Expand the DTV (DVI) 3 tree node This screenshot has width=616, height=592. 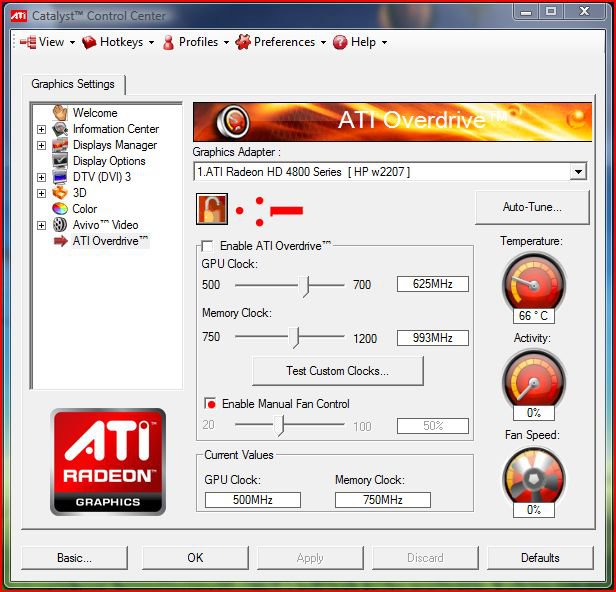click(x=41, y=177)
